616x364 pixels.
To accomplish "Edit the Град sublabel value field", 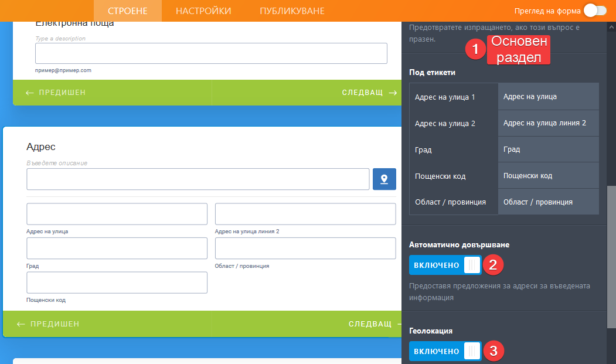I will pyautogui.click(x=549, y=149).
